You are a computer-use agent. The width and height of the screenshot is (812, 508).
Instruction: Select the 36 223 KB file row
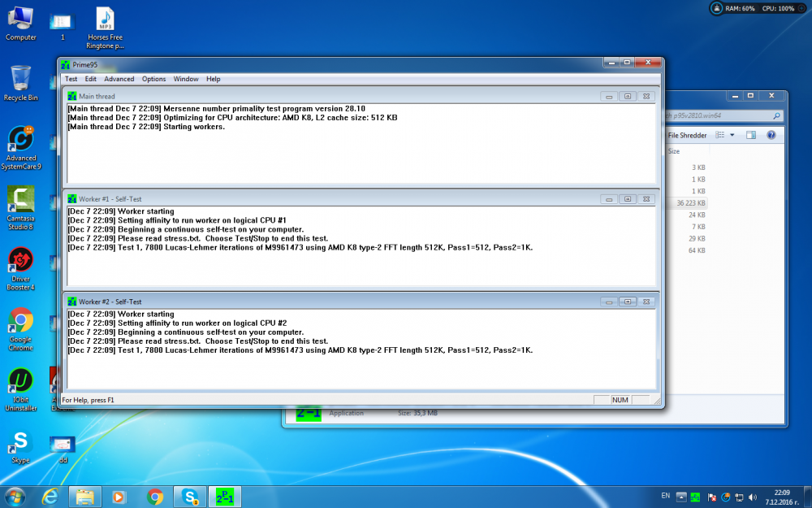[x=687, y=203]
